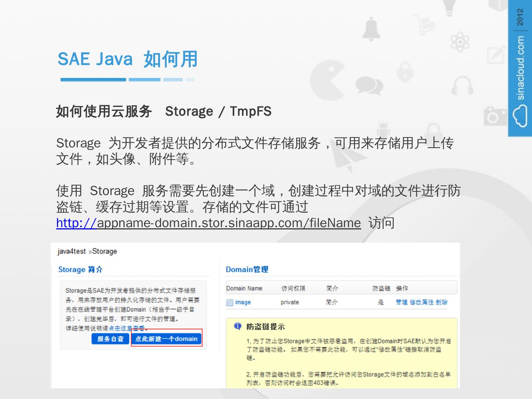Click the 防盗链 column header
This screenshot has width=532, height=399.
pyautogui.click(x=381, y=288)
